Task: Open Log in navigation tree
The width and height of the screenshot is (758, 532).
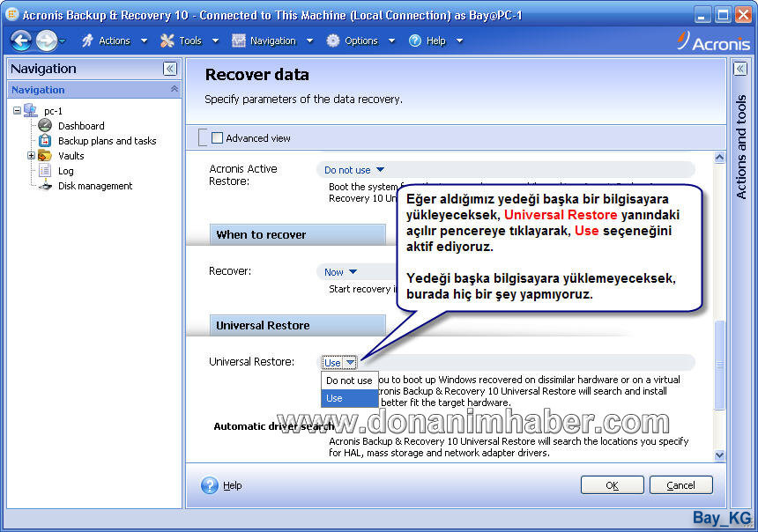Action: [66, 171]
